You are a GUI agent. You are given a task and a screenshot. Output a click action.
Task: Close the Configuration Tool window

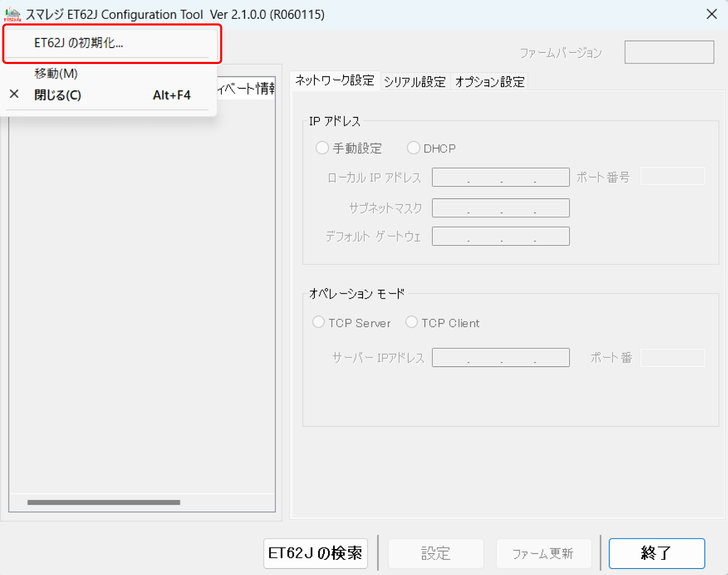[x=712, y=14]
